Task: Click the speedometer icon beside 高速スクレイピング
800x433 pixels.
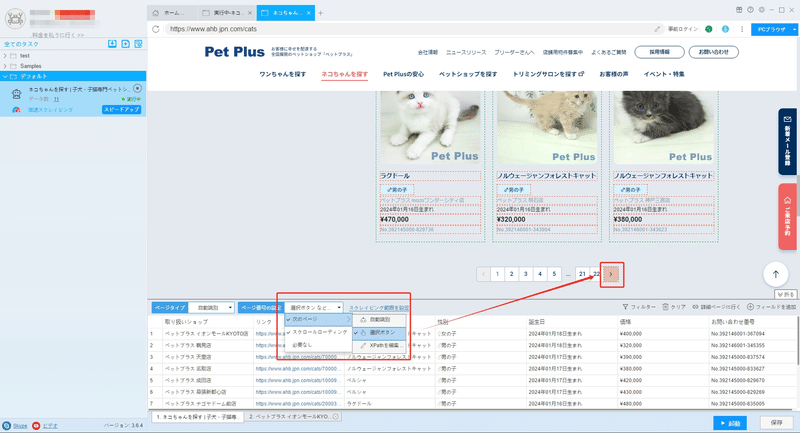Action: (16, 110)
